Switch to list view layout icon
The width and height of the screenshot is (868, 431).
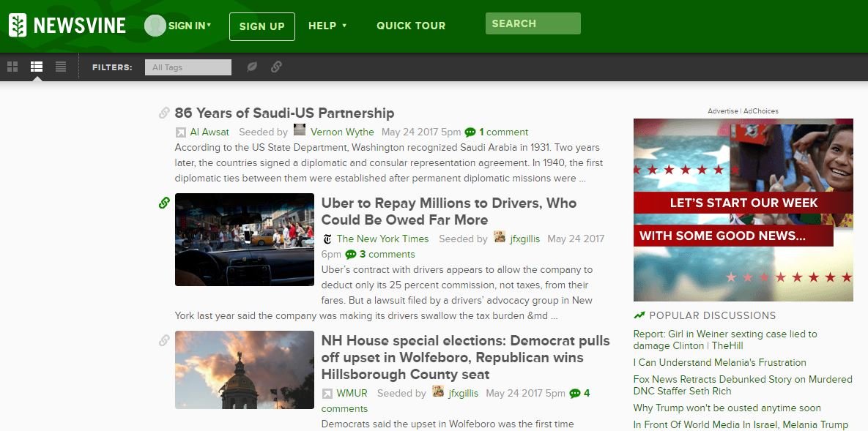pyautogui.click(x=37, y=67)
